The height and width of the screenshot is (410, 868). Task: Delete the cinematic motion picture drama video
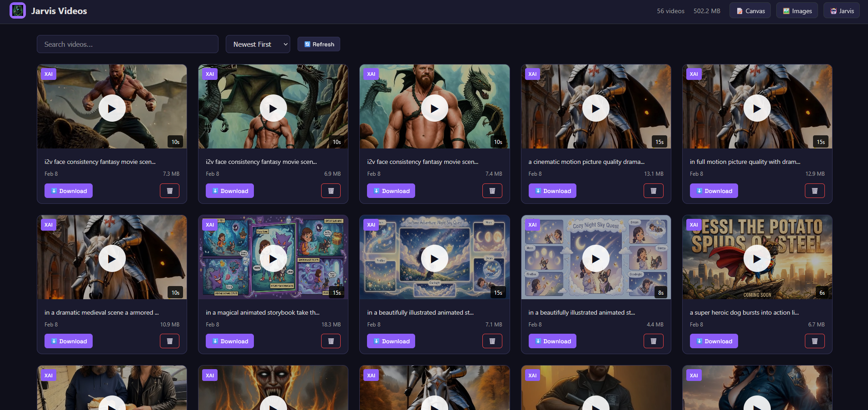point(653,191)
